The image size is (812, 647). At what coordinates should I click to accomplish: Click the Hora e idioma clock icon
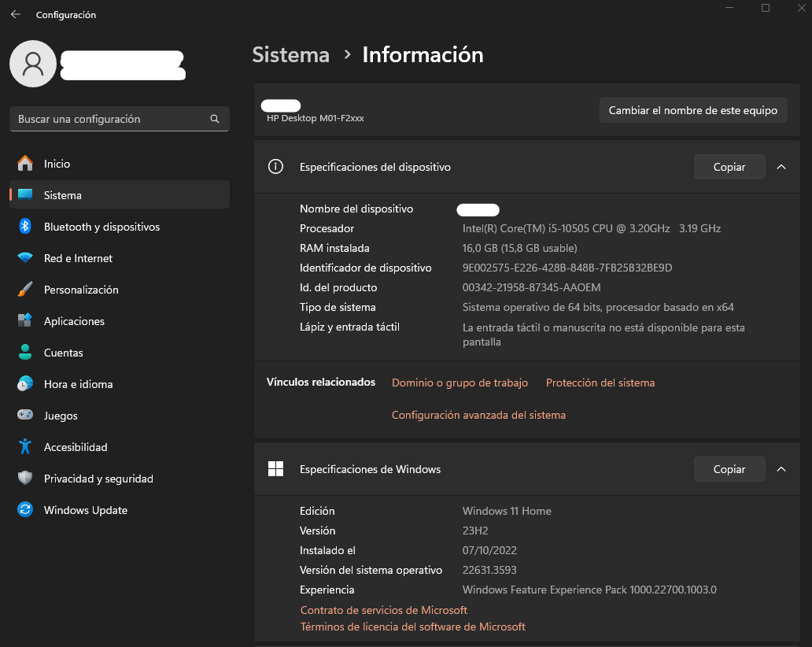tap(25, 384)
